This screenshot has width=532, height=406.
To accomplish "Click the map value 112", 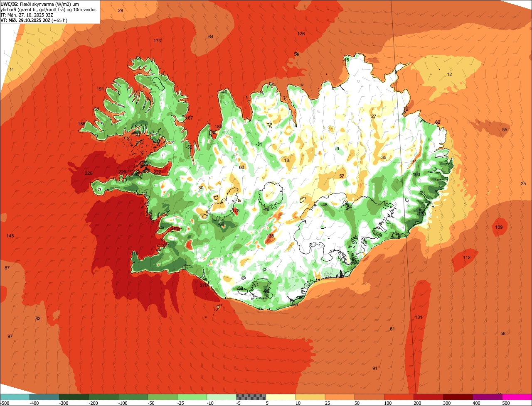I will [x=467, y=257].
